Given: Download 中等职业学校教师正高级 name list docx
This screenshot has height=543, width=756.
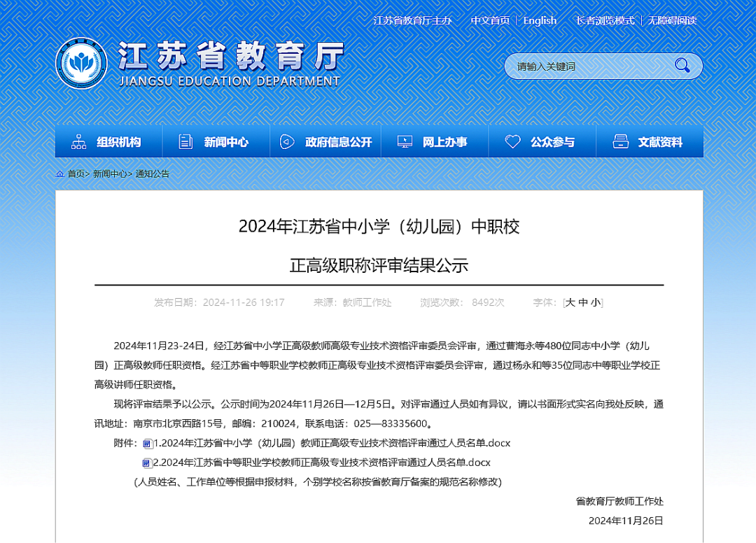Looking at the screenshot, I should tap(321, 463).
